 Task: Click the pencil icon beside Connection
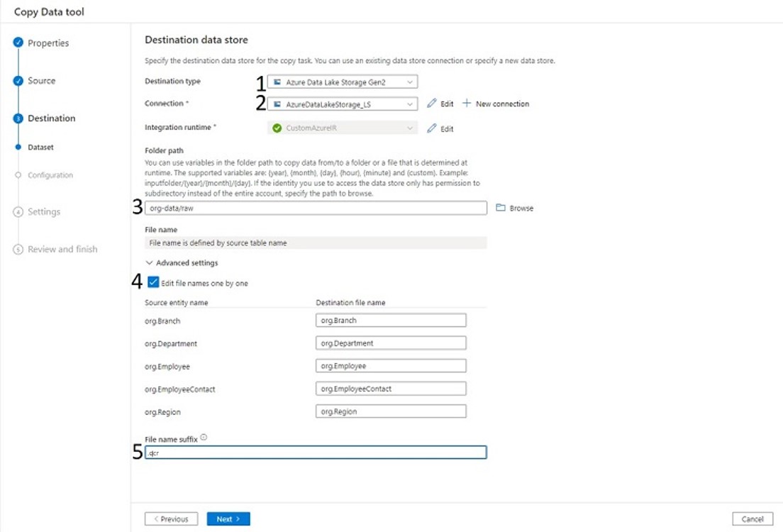point(432,104)
